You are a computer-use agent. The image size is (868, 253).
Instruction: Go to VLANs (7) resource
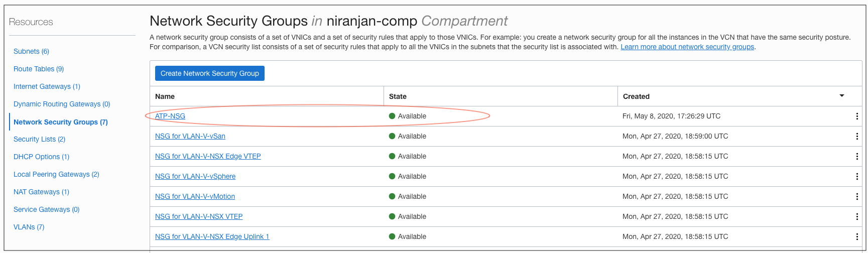coord(29,227)
